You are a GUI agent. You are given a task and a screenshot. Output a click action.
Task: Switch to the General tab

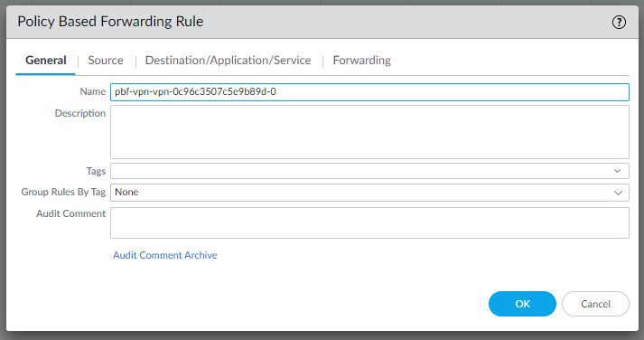pyautogui.click(x=45, y=61)
